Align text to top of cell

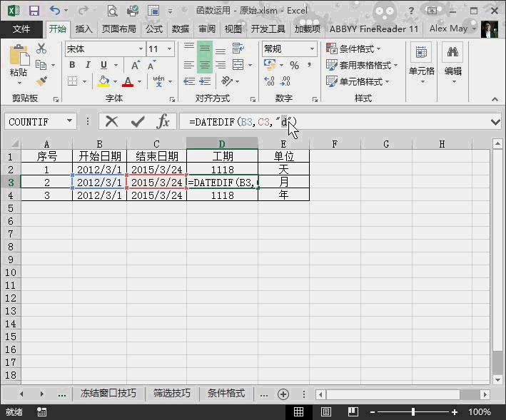click(189, 48)
